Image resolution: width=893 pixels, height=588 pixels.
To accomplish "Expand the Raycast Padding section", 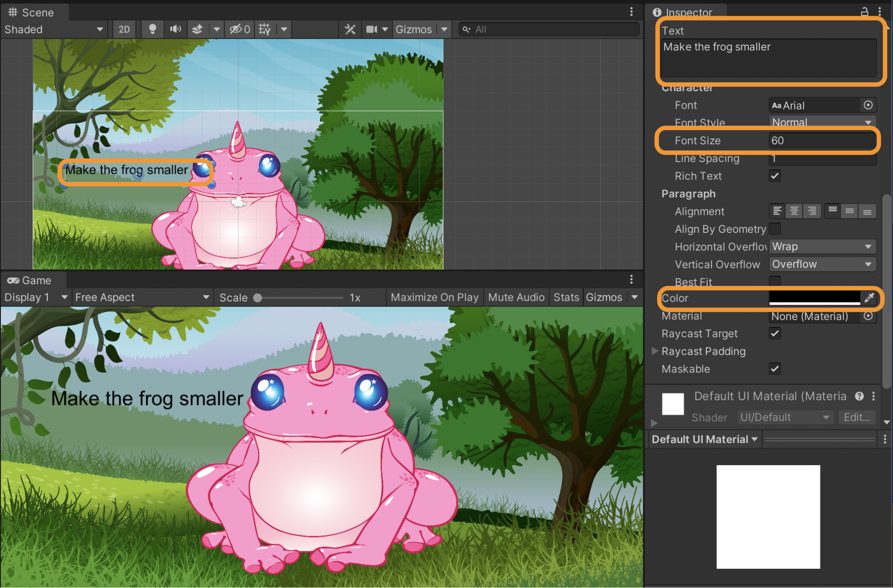I will click(655, 351).
